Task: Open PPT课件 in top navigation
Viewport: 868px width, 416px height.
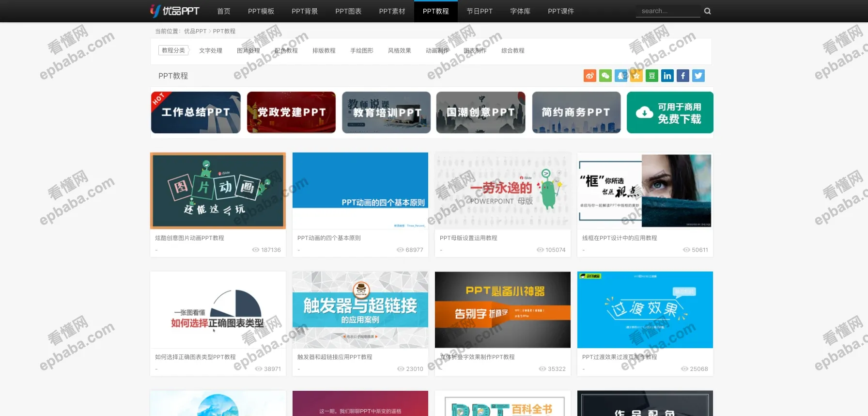Action: (561, 11)
